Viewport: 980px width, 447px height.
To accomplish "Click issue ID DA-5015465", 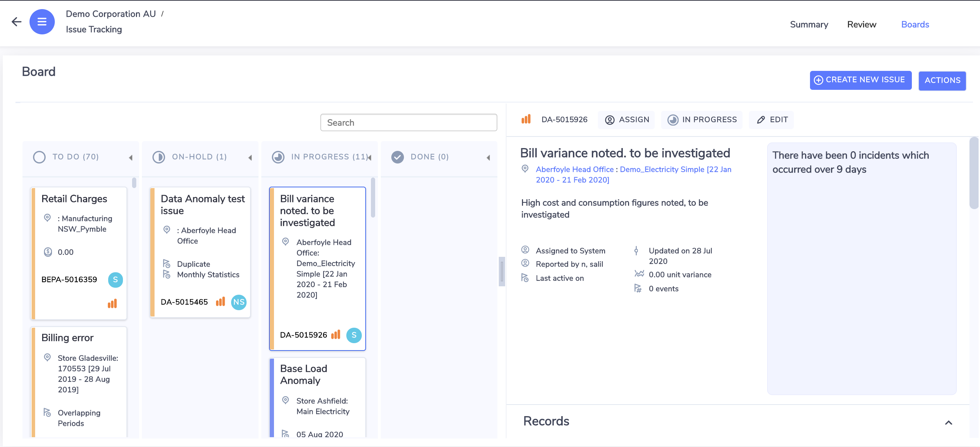I will point(184,302).
